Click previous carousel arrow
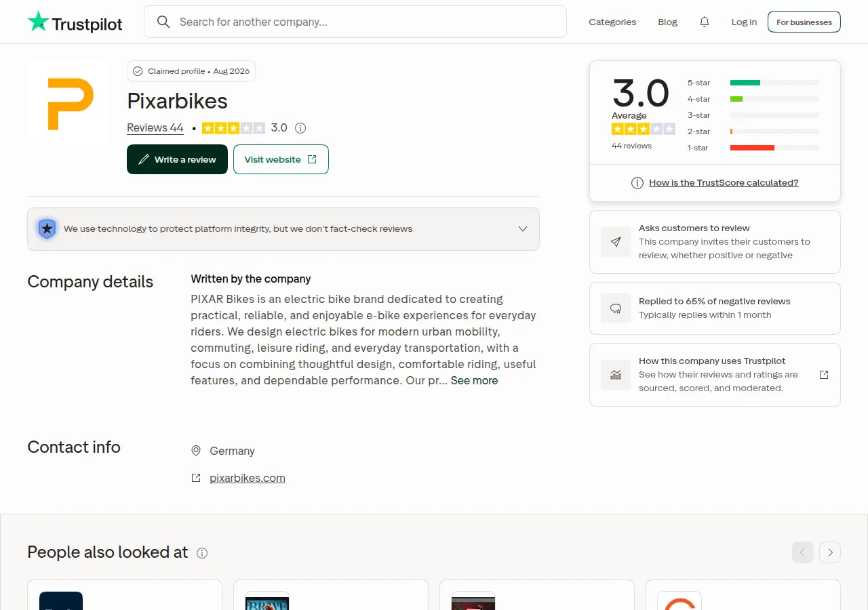Image resolution: width=868 pixels, height=610 pixels. pyautogui.click(x=803, y=552)
